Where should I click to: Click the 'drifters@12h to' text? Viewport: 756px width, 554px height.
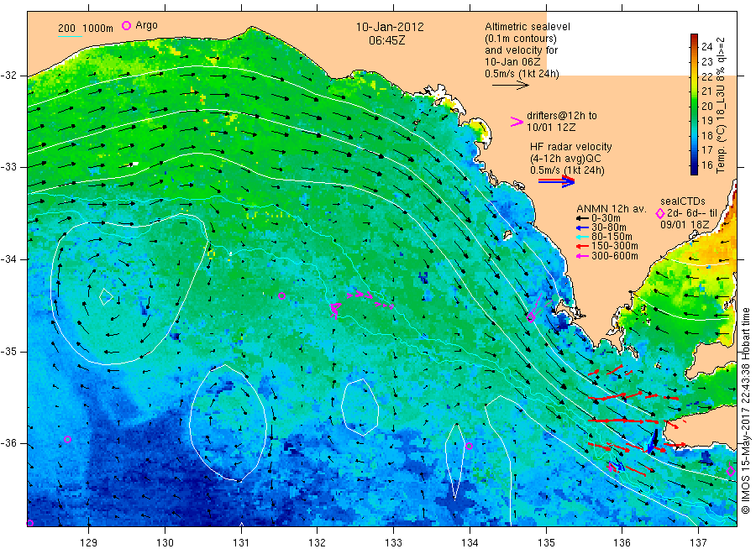562,116
